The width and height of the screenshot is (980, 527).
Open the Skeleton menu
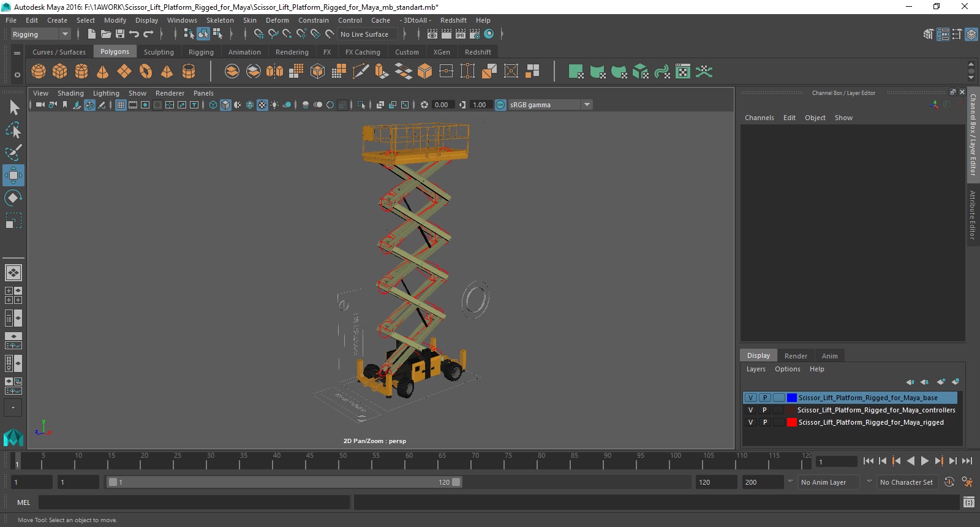(x=220, y=20)
